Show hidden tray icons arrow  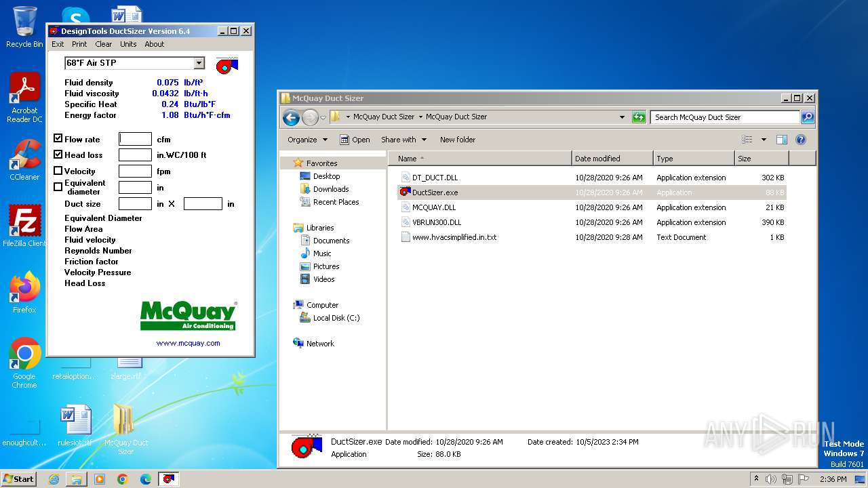[x=756, y=479]
